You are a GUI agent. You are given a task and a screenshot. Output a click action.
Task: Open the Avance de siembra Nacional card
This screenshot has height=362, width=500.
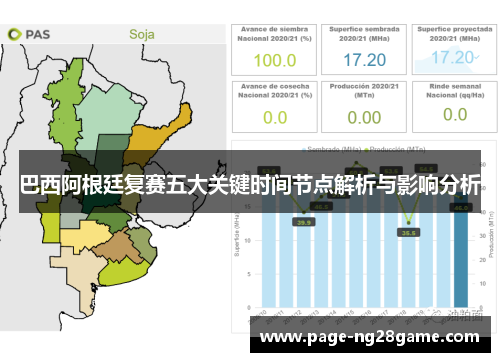point(274,50)
